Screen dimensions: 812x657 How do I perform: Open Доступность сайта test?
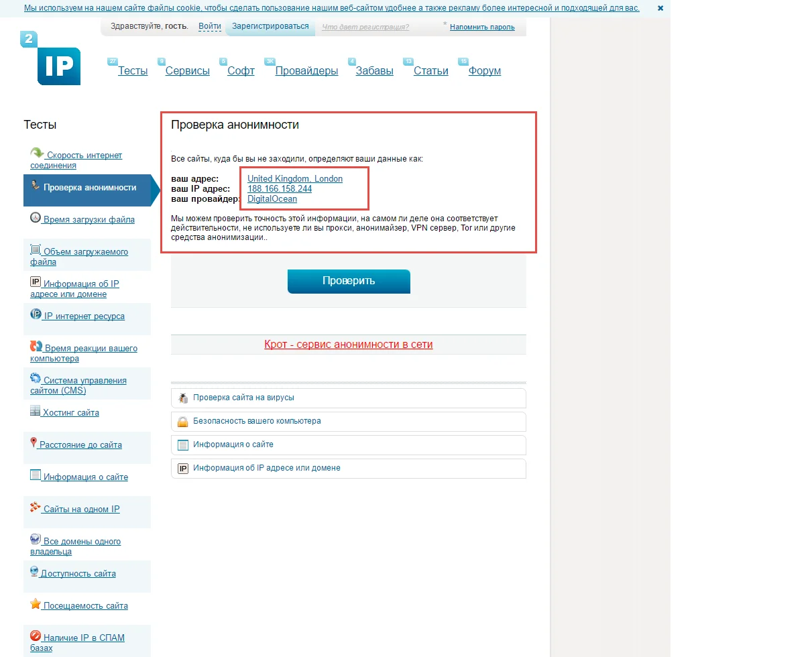[x=78, y=574]
